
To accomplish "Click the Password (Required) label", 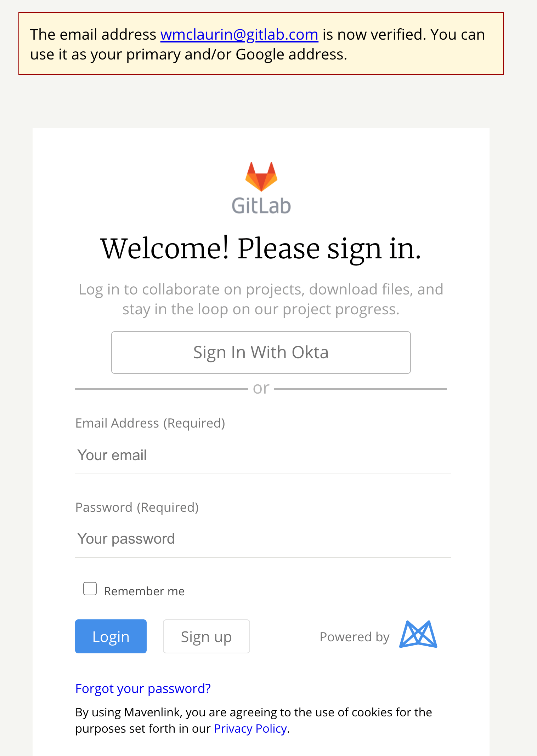I will [x=137, y=507].
